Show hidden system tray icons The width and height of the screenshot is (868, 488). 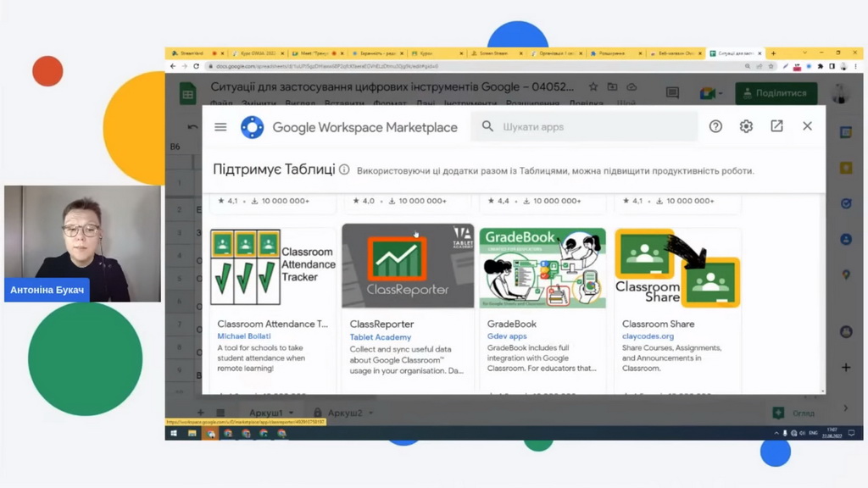(776, 433)
